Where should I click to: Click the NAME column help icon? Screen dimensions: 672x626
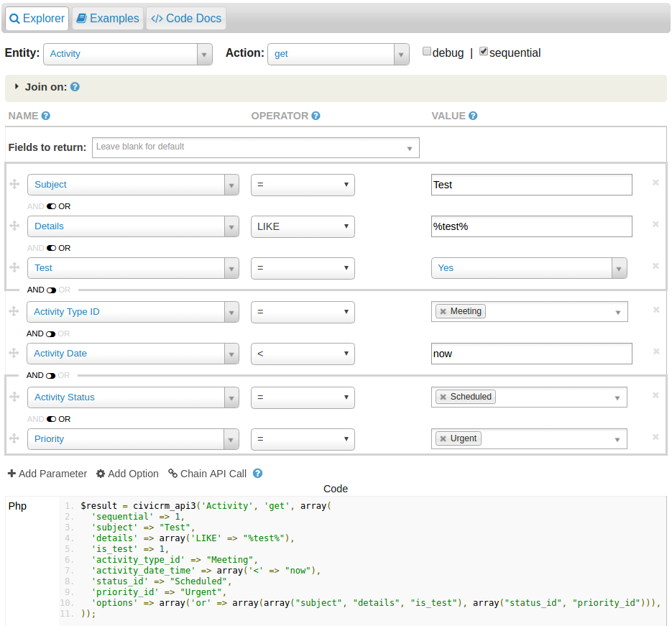(45, 116)
